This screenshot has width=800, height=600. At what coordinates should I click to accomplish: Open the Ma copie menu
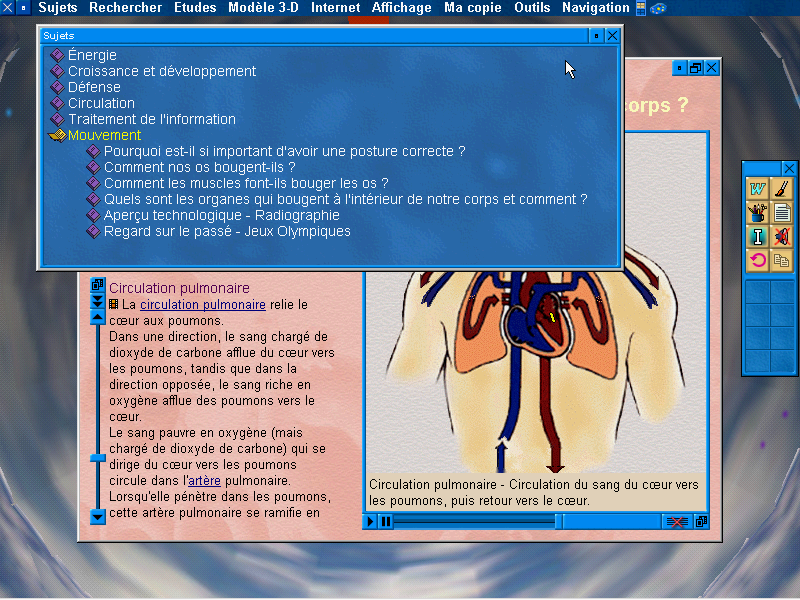[x=472, y=8]
